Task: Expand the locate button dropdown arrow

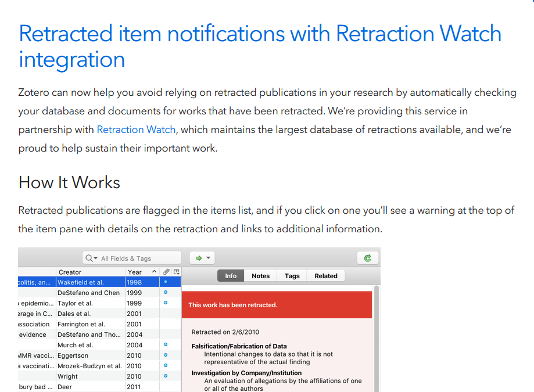Action: pyautogui.click(x=209, y=258)
